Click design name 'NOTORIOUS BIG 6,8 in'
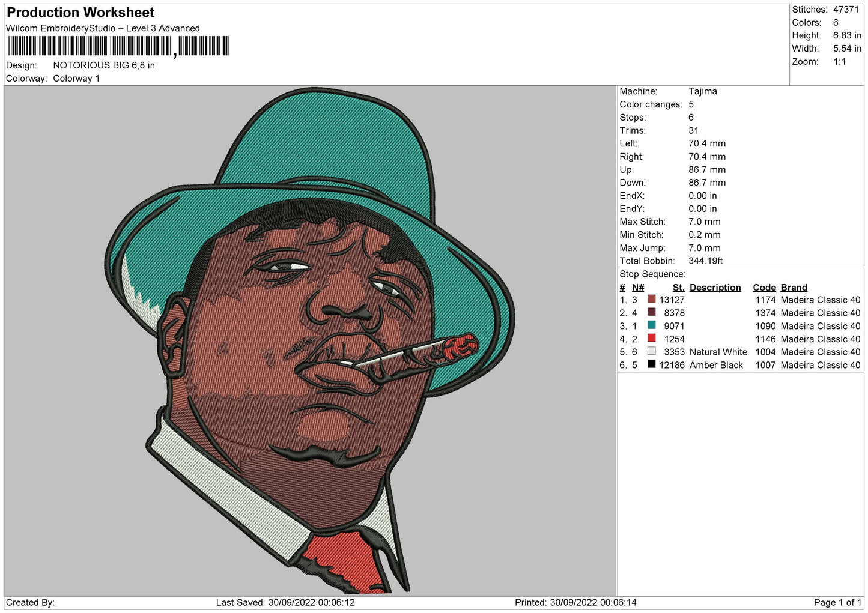The height and width of the screenshot is (613, 868). coord(104,65)
